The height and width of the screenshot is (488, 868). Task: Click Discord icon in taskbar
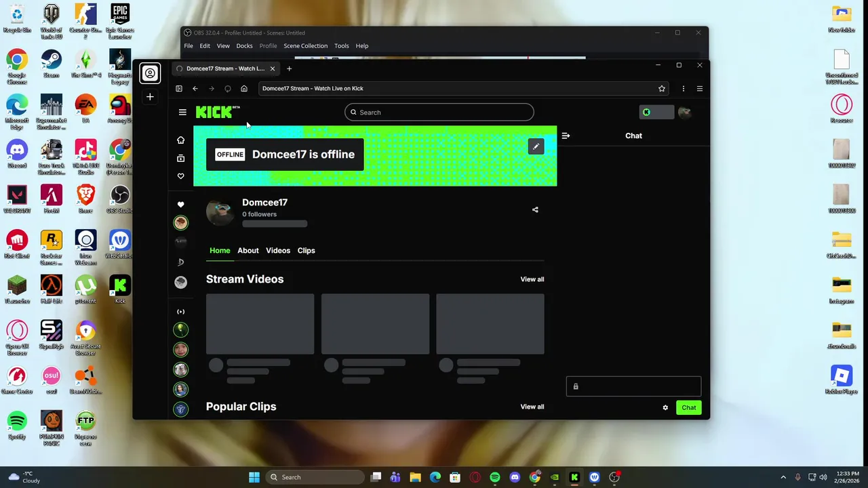pos(515,477)
